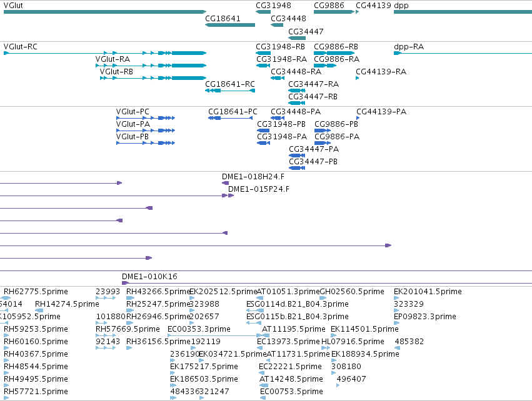Click the CG34448 gene label
This screenshot has height=401, width=532.
[288, 18]
